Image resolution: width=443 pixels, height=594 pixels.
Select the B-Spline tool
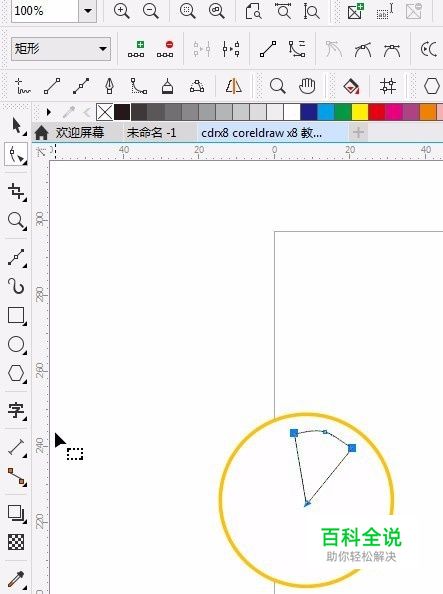tap(138, 86)
